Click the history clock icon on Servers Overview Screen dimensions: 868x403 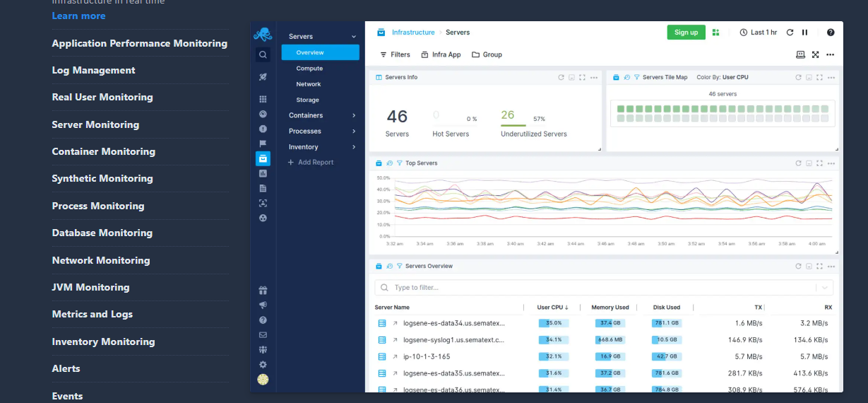[389, 267]
